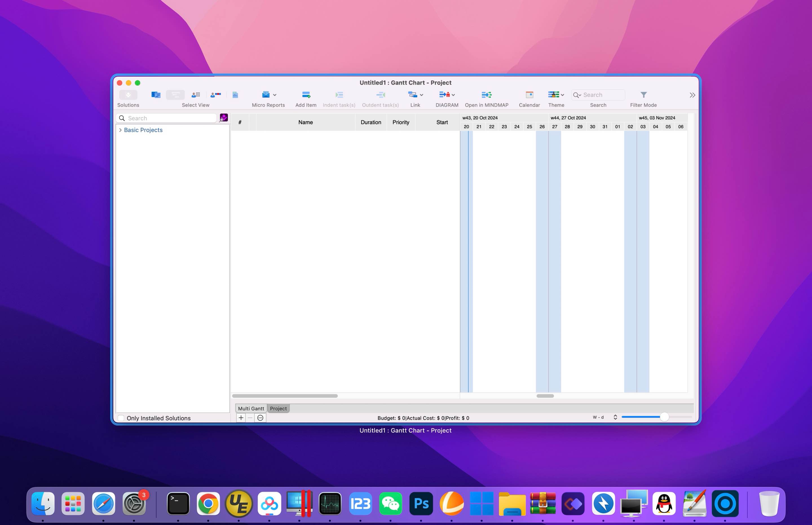Click the DIAGRAM export icon
Image resolution: width=812 pixels, height=525 pixels.
445,94
